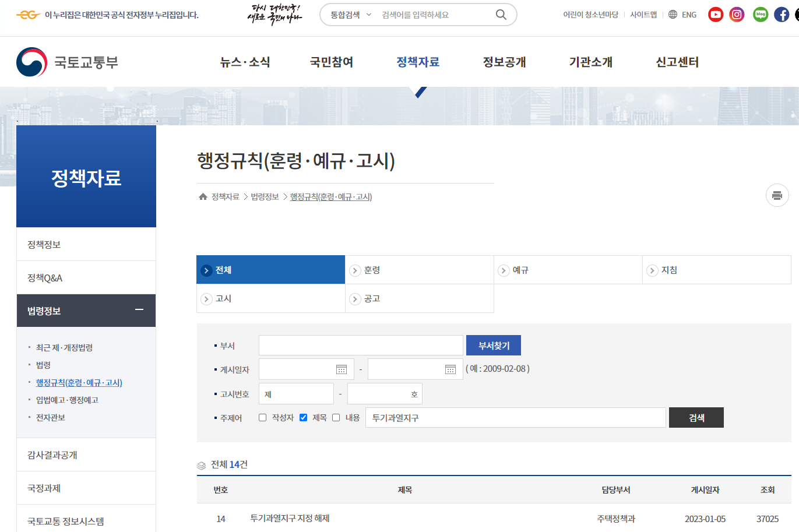This screenshot has width=799, height=532.
Task: Click the 2023-01-05 date cell
Action: pyautogui.click(x=705, y=519)
